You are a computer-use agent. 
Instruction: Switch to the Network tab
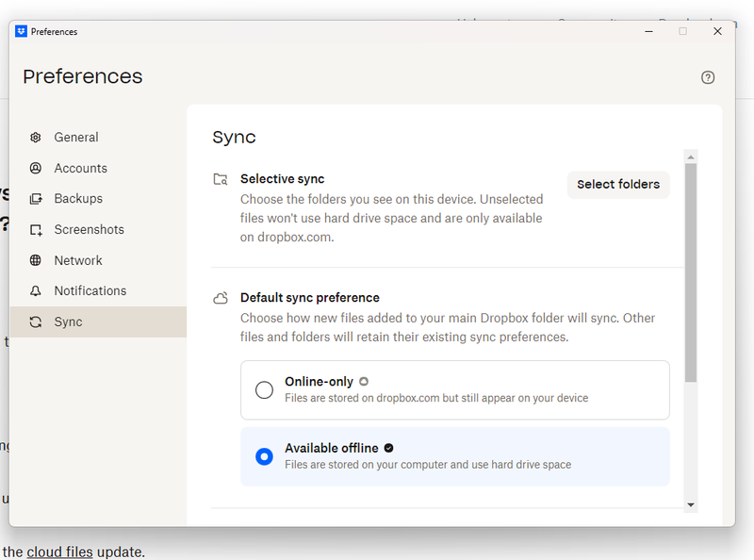tap(78, 261)
